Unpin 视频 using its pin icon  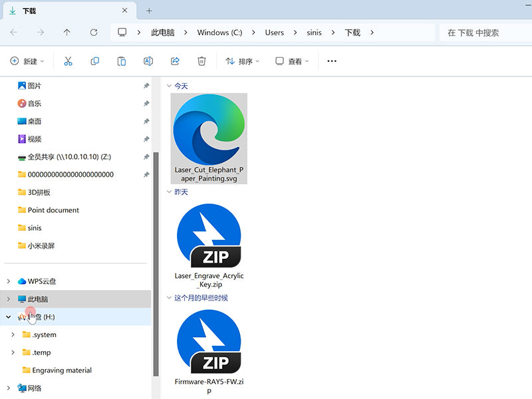click(146, 139)
